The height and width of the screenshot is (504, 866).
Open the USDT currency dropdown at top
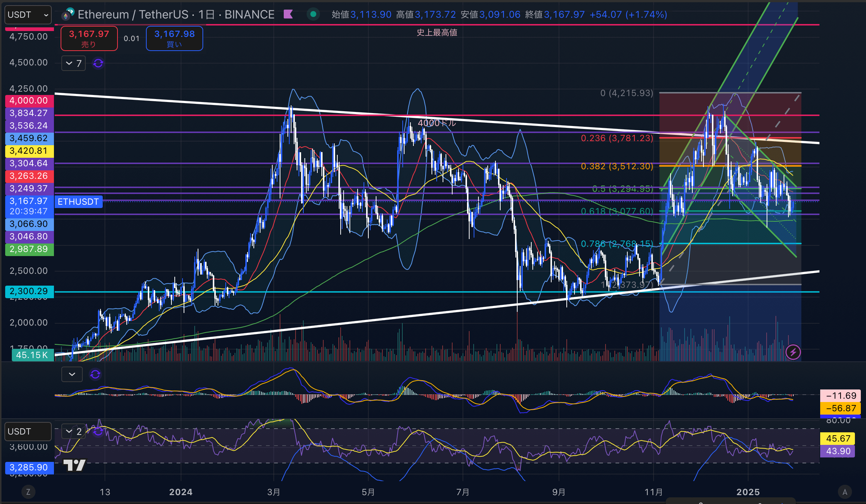28,15
